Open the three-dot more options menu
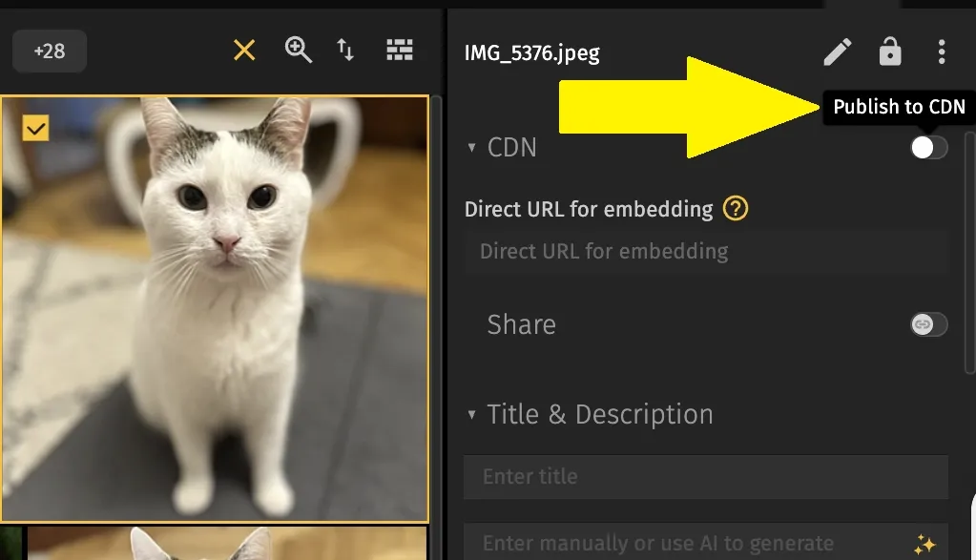The image size is (976, 560). [x=942, y=52]
